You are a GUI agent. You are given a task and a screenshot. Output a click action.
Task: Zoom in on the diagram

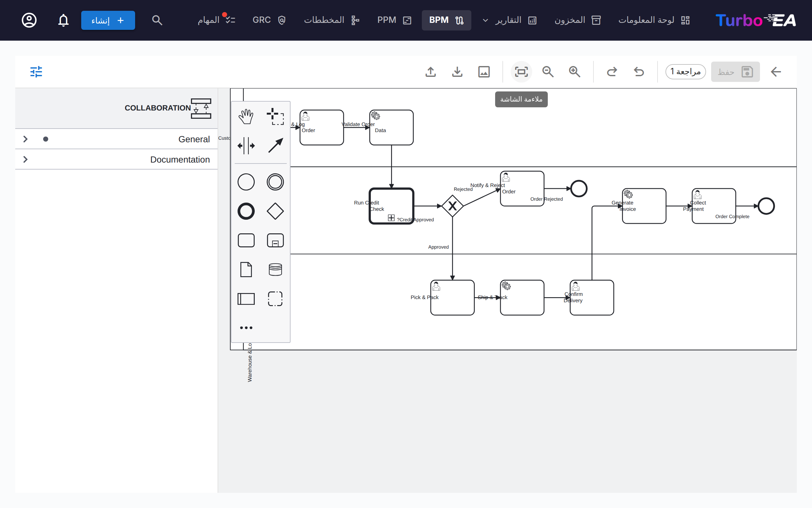click(x=575, y=71)
